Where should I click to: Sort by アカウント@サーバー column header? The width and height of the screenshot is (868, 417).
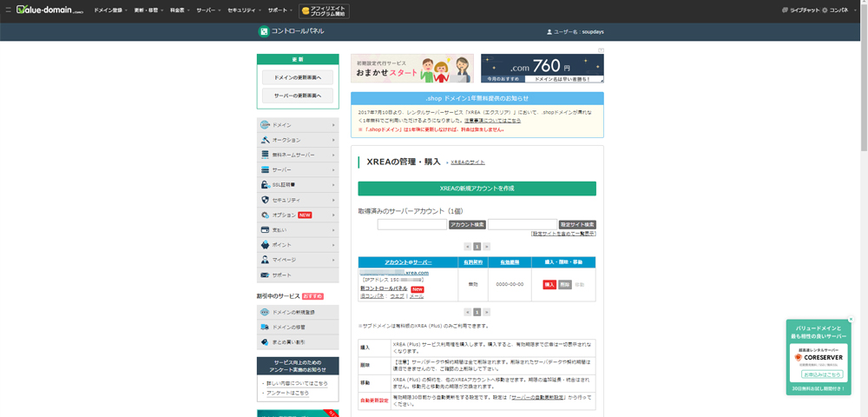[408, 262]
